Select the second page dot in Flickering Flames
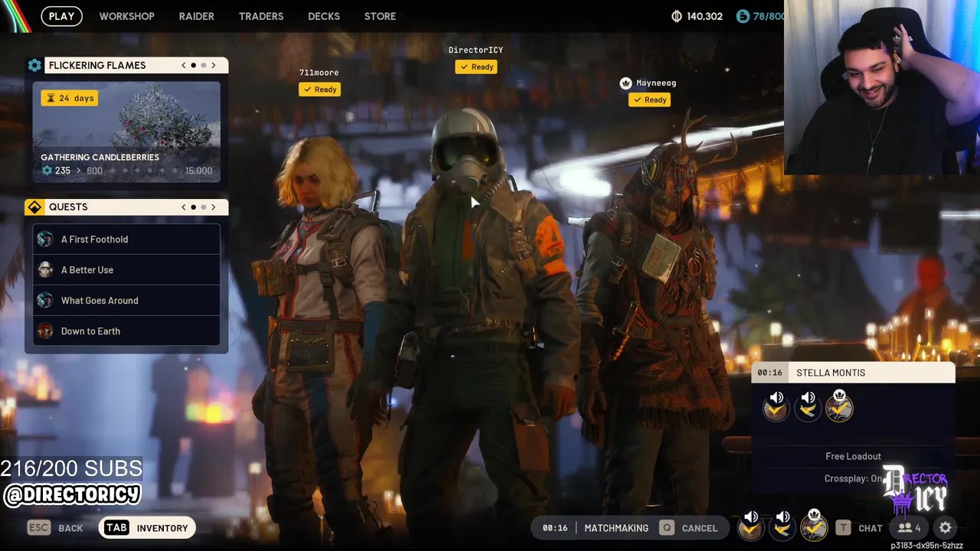 pyautogui.click(x=204, y=65)
